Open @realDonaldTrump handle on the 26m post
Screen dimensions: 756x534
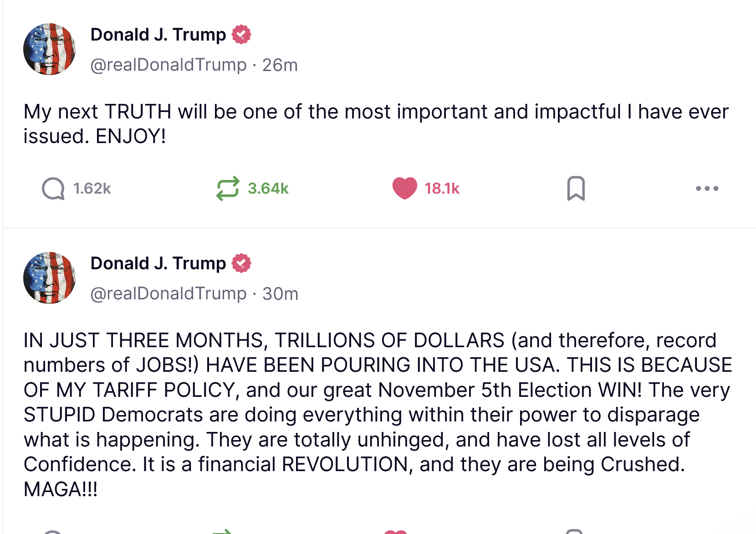pyautogui.click(x=168, y=65)
